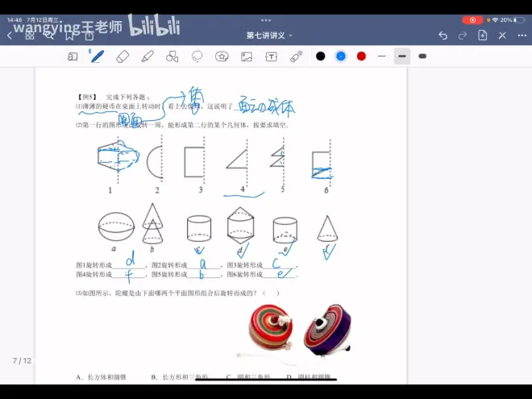Undo the last stroke
The image size is (532, 399).
click(x=443, y=35)
